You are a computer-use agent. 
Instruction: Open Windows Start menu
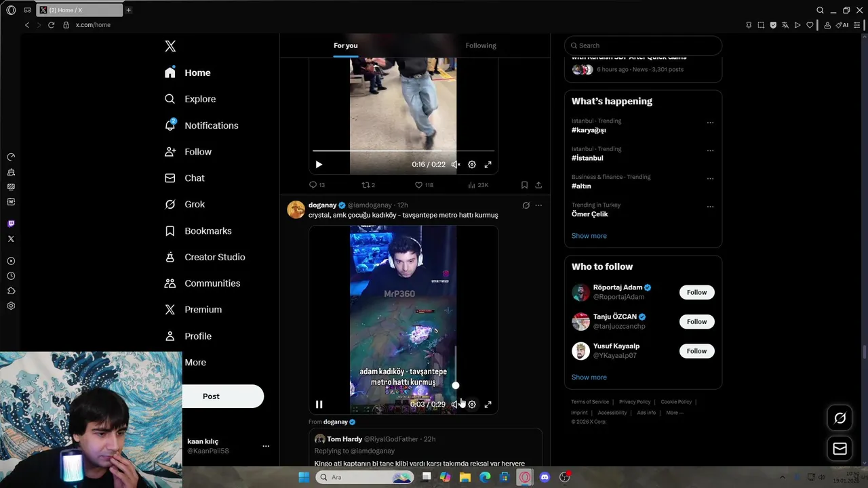coord(304,477)
